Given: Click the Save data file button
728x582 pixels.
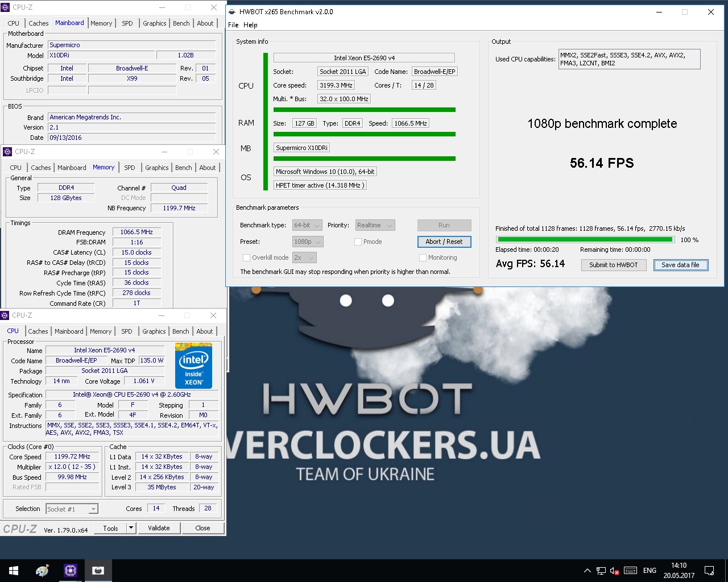Looking at the screenshot, I should (x=680, y=265).
